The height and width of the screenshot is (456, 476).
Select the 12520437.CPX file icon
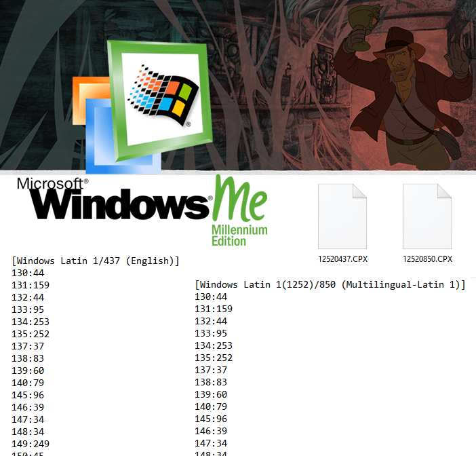click(342, 216)
